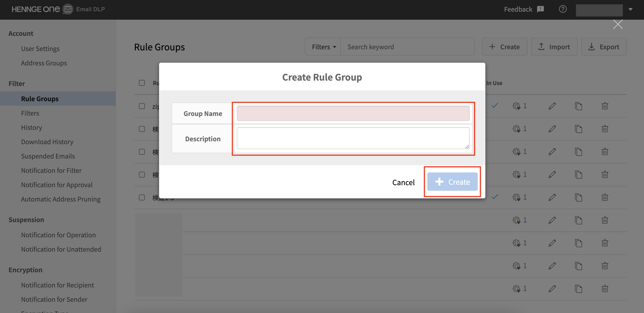Click the In Use checkmark in 検証1-3 row

(x=495, y=197)
